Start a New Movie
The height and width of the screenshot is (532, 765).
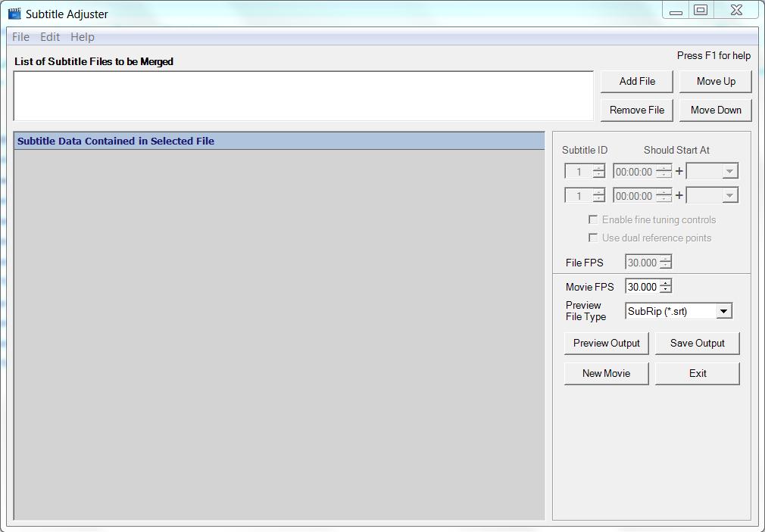tap(607, 374)
